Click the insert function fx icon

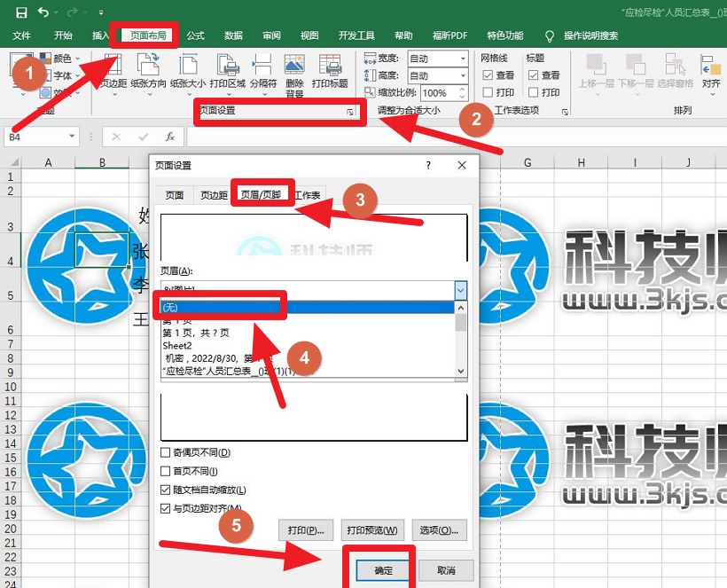[x=170, y=137]
